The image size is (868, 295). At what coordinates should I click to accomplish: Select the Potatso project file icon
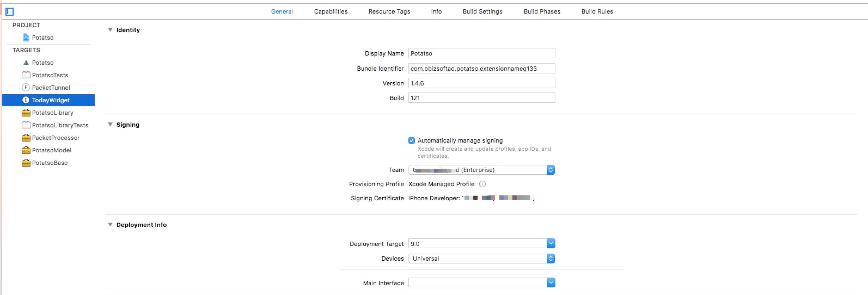pos(26,37)
